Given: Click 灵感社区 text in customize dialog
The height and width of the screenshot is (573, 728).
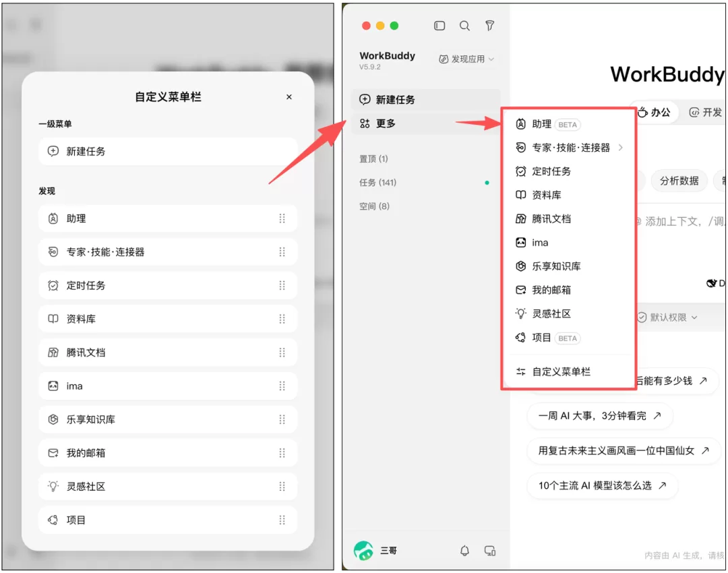Looking at the screenshot, I should coord(86,486).
